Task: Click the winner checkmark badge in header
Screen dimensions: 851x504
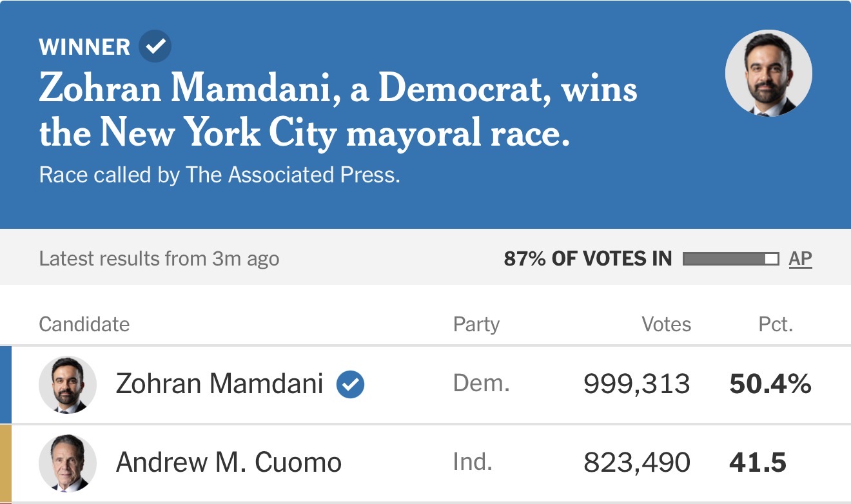Action: pos(155,46)
